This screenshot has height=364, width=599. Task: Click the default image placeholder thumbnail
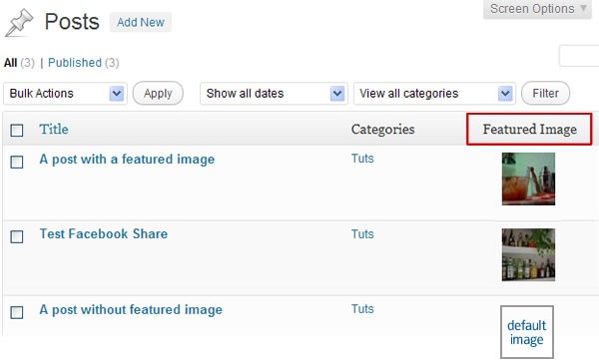pos(527,332)
